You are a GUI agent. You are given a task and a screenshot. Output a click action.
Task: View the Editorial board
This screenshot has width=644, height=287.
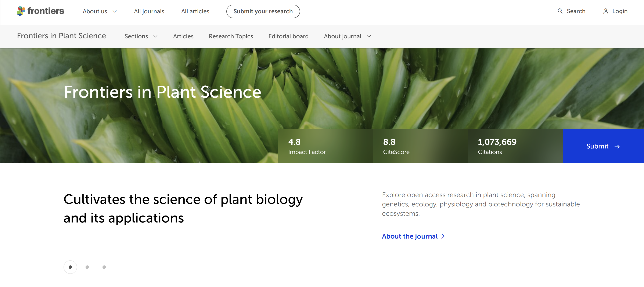tap(288, 36)
